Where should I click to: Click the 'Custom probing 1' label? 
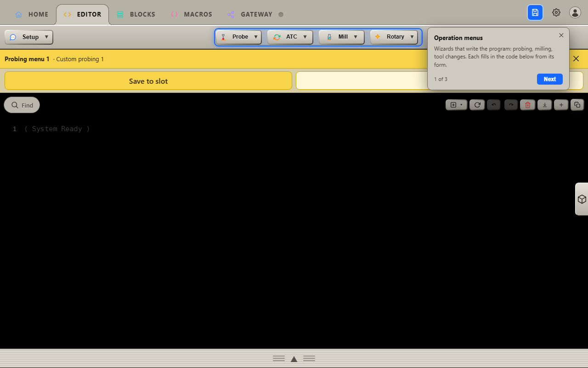(80, 59)
